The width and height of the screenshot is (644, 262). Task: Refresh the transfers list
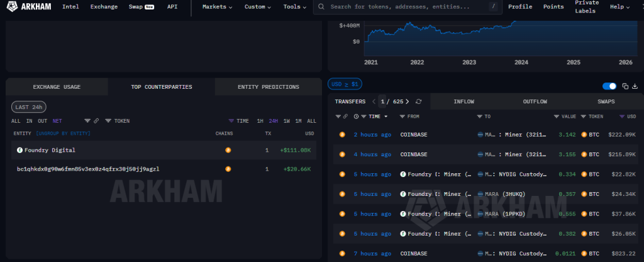pyautogui.click(x=419, y=101)
